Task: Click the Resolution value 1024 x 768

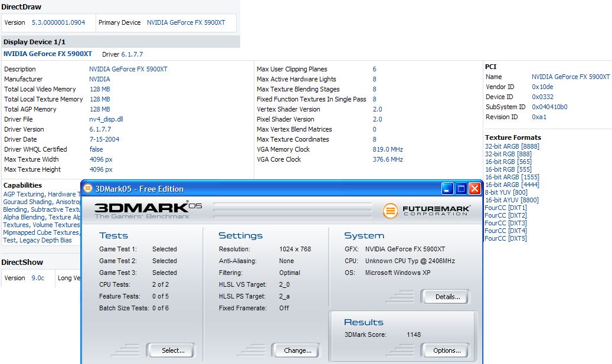Action: (x=295, y=249)
